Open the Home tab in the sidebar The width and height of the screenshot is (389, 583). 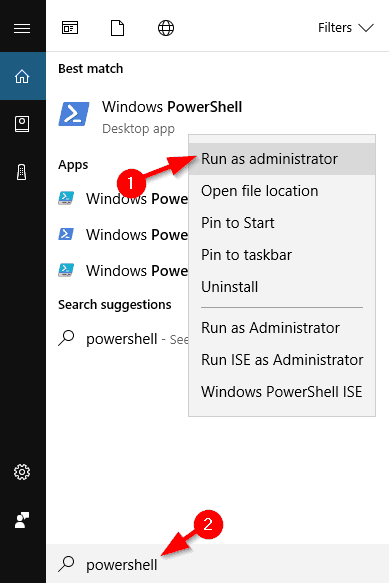coord(22,76)
